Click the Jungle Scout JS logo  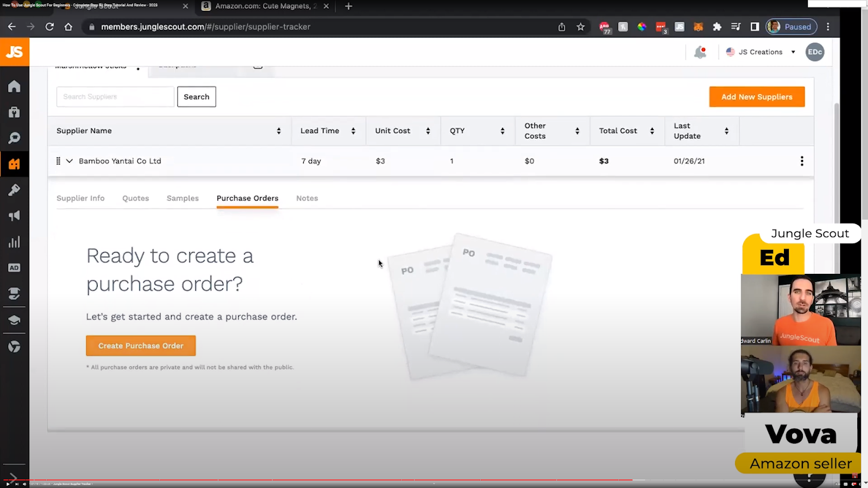(x=15, y=52)
